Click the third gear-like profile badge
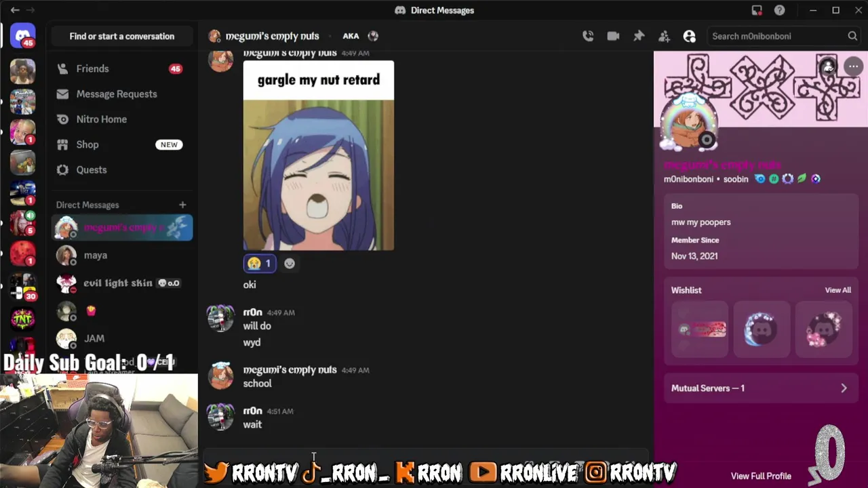 pos(787,179)
